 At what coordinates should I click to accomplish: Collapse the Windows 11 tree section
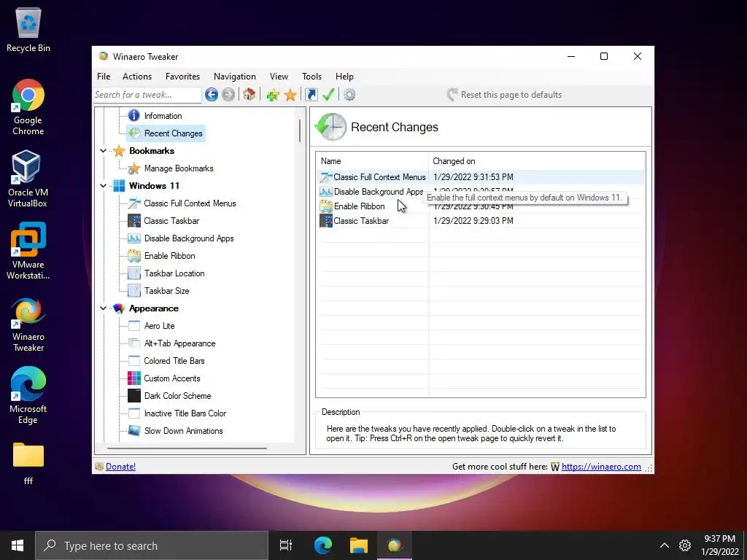click(104, 186)
